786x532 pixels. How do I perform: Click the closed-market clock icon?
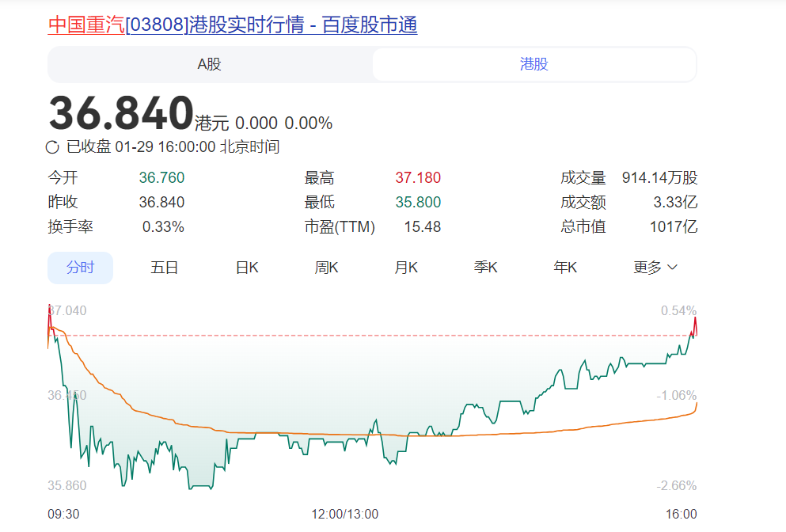(53, 147)
